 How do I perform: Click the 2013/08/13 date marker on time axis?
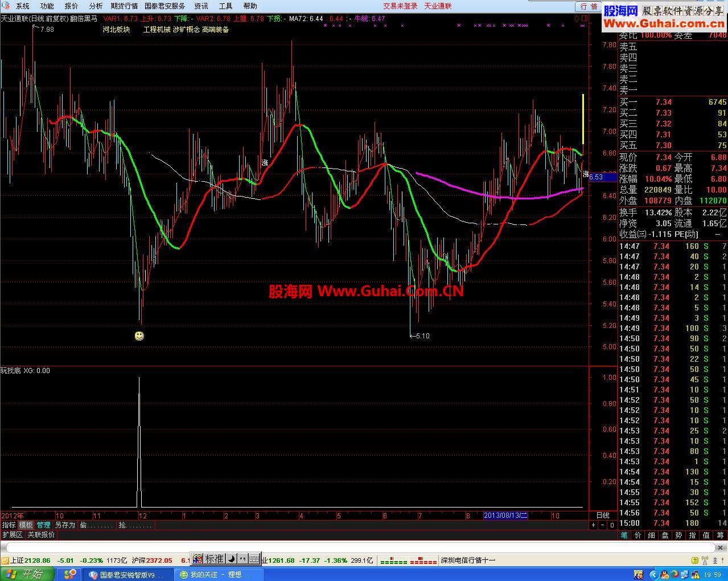505,515
